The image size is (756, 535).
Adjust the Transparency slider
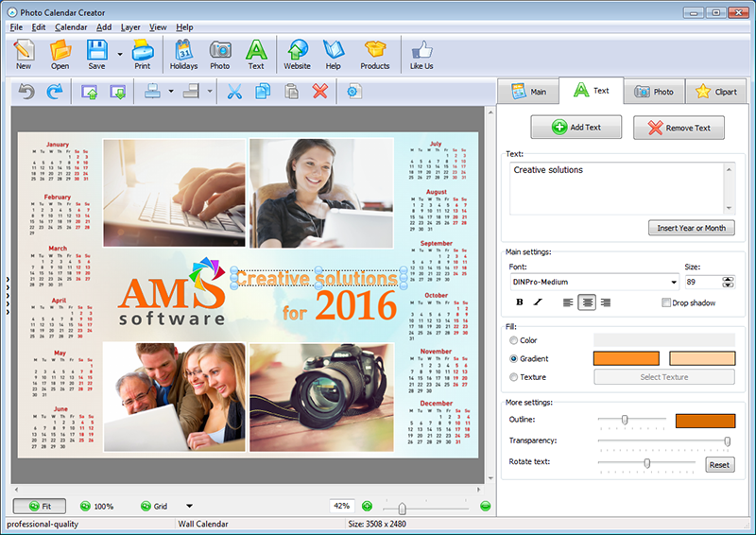pyautogui.click(x=727, y=440)
